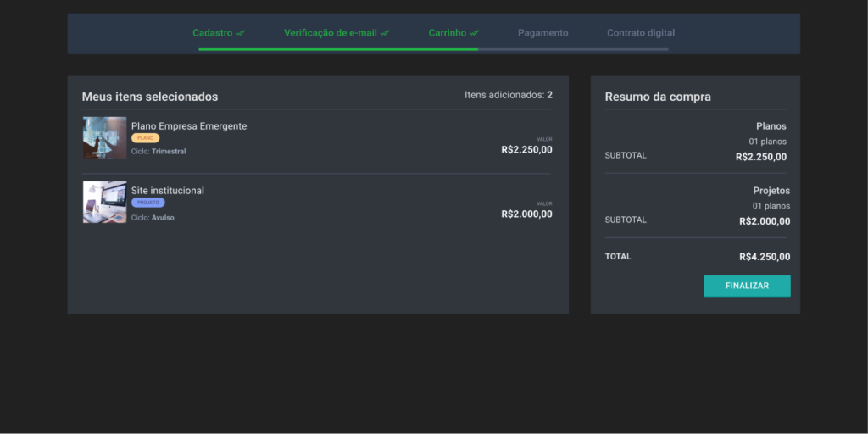868x434 pixels.
Task: Click the check icon beside Cadastro
Action: pos(240,33)
